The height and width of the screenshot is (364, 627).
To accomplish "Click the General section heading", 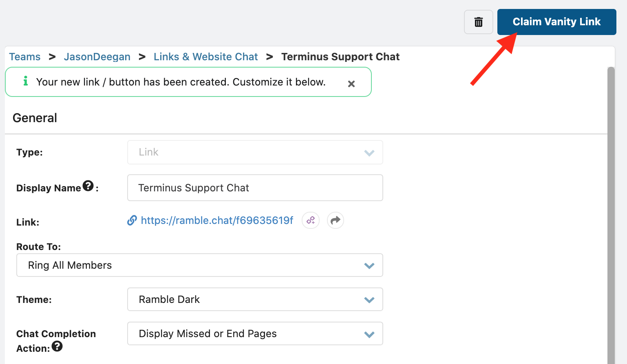I will pyautogui.click(x=35, y=118).
